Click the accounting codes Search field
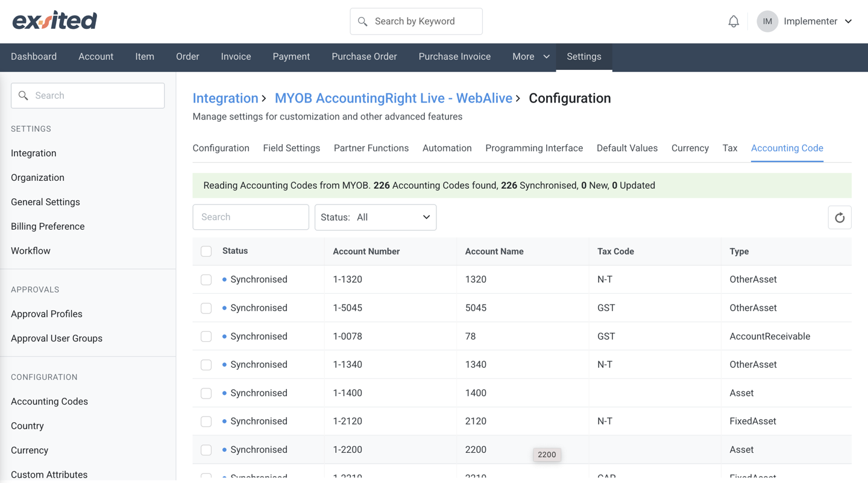 click(x=251, y=217)
